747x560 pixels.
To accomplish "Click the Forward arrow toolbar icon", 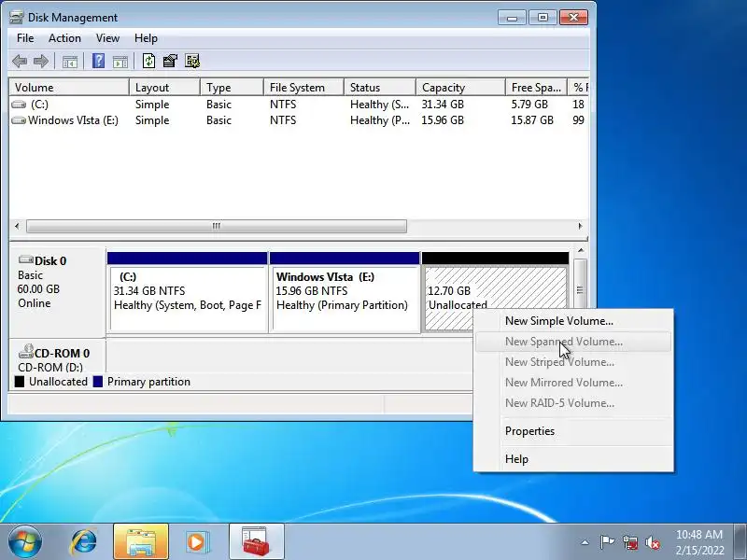I will pyautogui.click(x=41, y=61).
